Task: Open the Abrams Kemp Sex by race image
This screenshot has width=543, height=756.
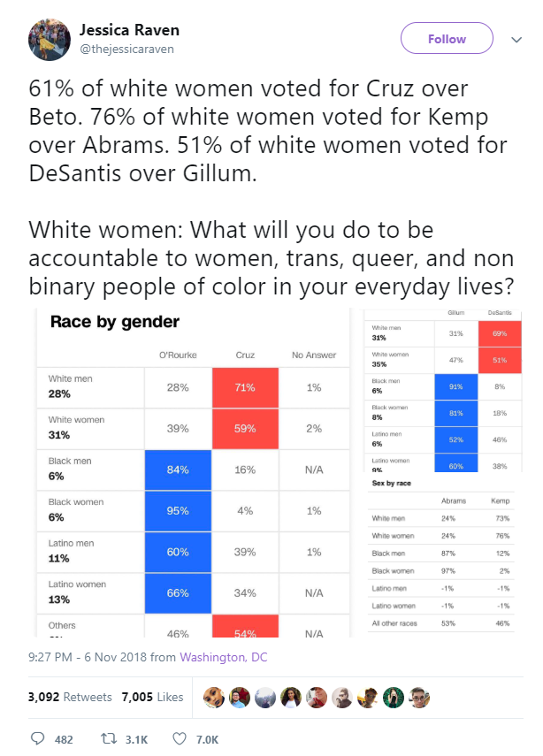Action: 443,555
